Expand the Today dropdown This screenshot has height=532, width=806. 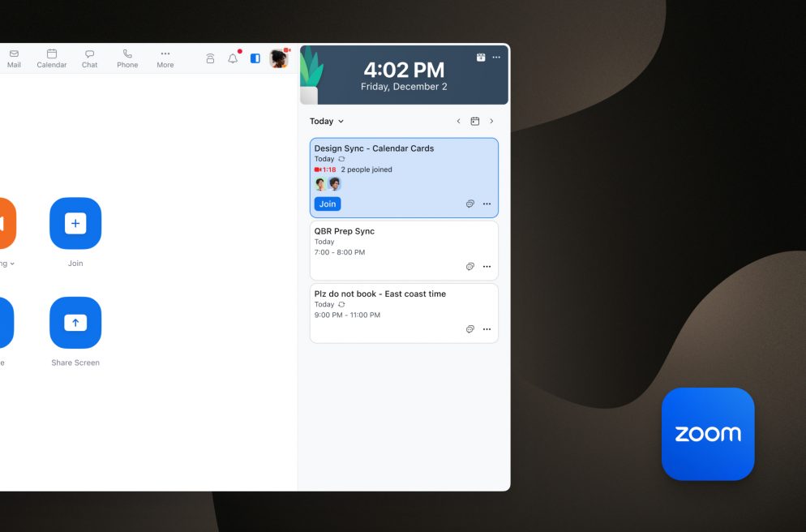[x=327, y=122]
